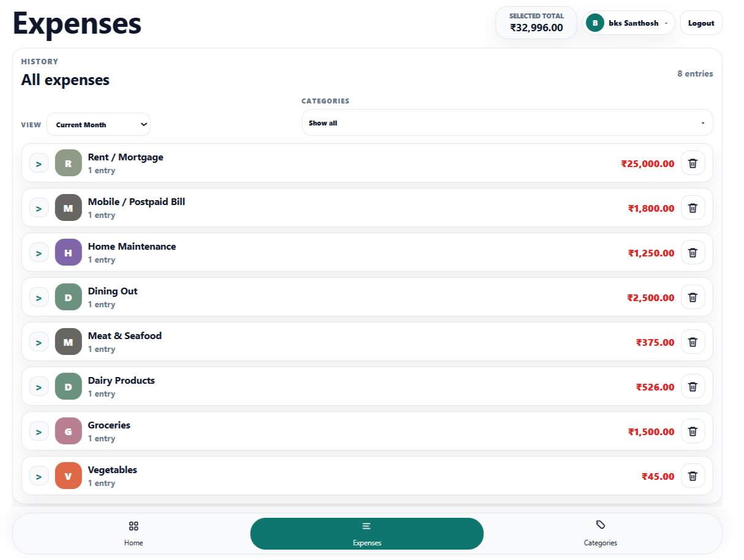The image size is (744, 560).
Task: Delete the Mobile / Postpaid Bill expense
Action: point(693,208)
